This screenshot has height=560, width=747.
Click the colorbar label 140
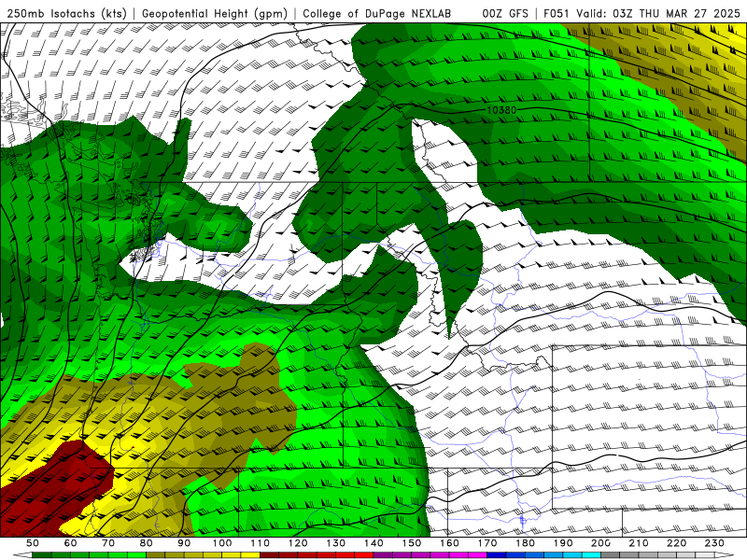[373, 543]
